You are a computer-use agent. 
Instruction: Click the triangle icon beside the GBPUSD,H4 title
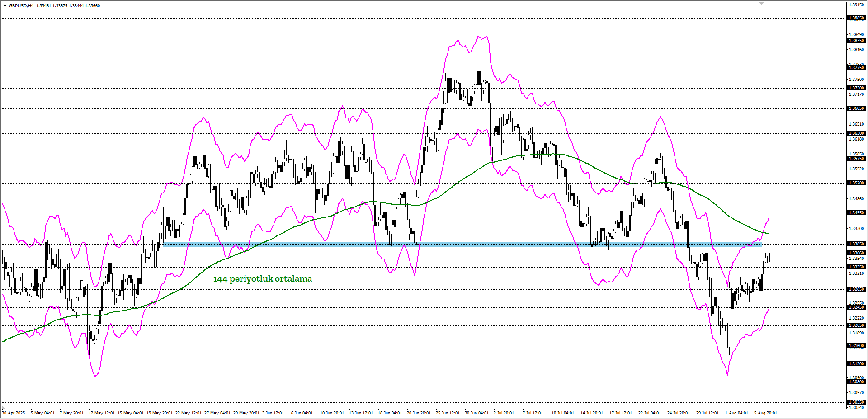point(5,6)
